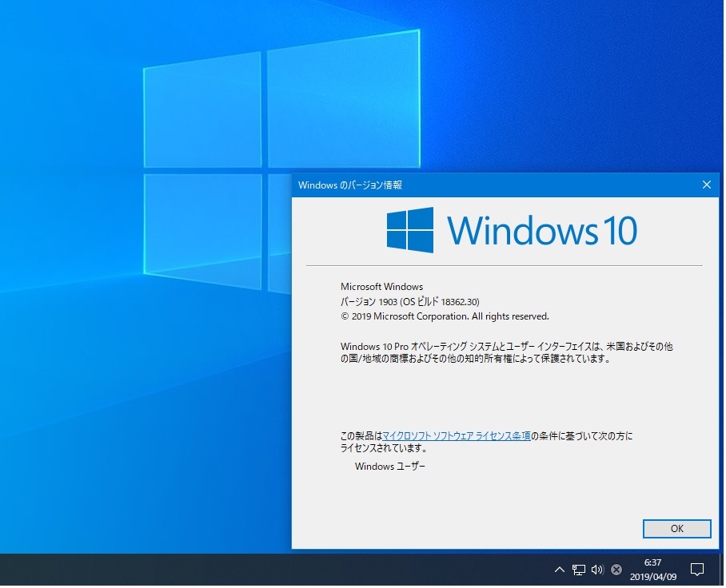Open the network status tray icon
Screen dimensions: 726x588
(x=580, y=571)
